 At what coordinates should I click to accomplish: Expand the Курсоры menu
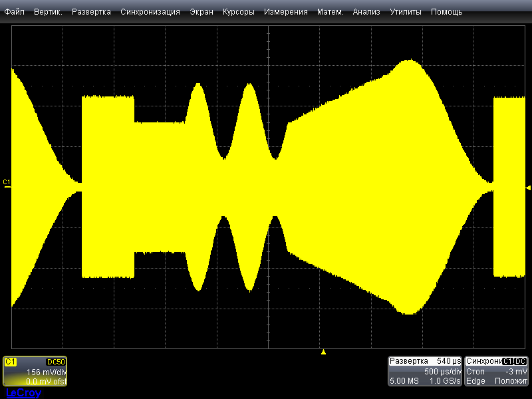tap(239, 12)
